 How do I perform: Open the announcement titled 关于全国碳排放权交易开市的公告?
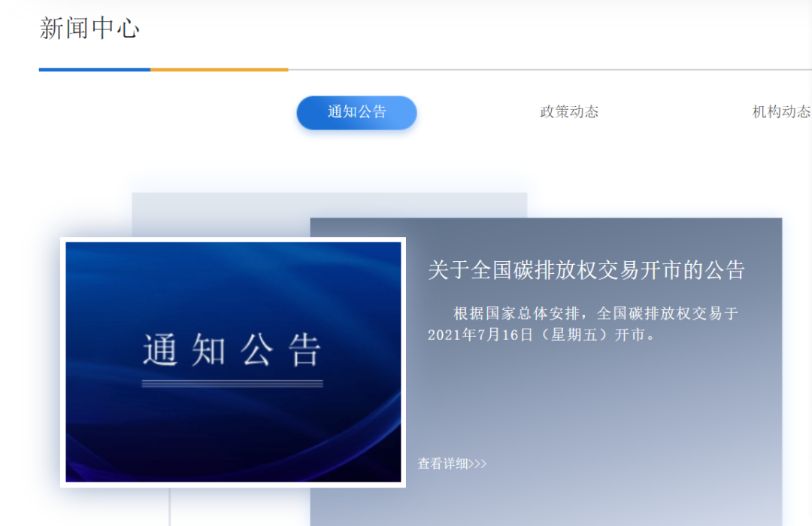click(585, 272)
